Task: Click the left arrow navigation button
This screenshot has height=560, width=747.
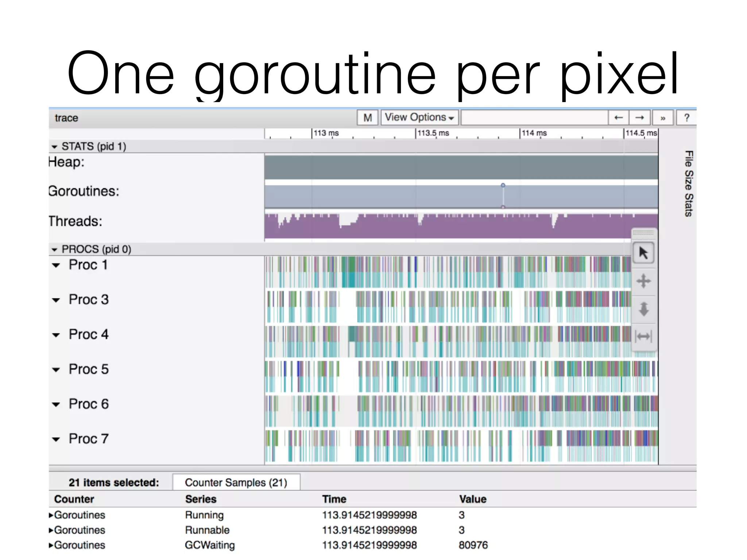Action: (618, 118)
